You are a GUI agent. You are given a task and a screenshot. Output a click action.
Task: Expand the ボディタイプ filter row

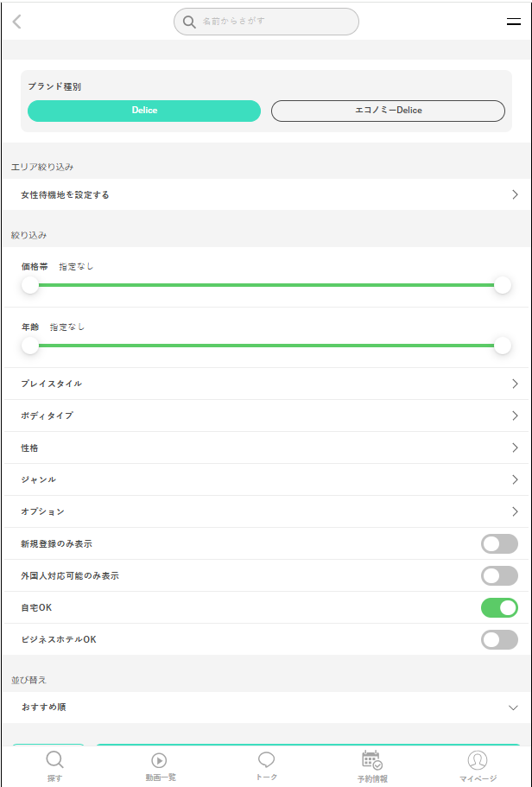[266, 416]
